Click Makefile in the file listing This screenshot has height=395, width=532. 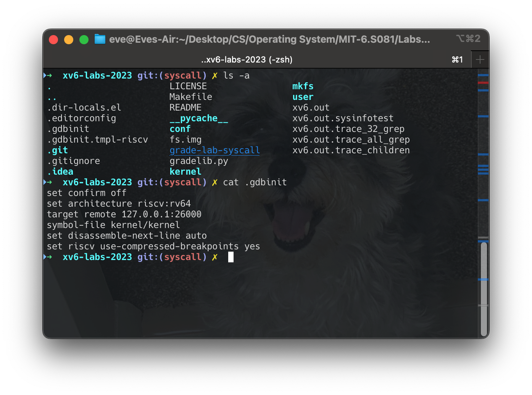coord(191,97)
